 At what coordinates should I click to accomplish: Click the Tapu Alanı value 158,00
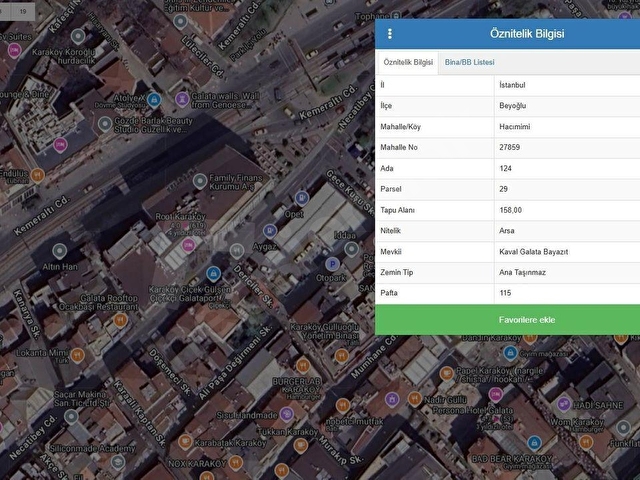point(510,210)
